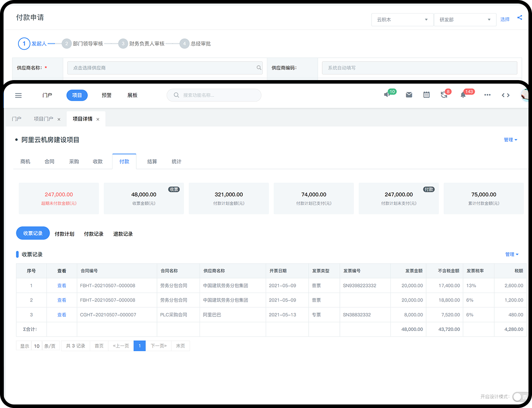The height and width of the screenshot is (408, 532).
Task: Open the hamburger menu icon
Action: [x=18, y=96]
